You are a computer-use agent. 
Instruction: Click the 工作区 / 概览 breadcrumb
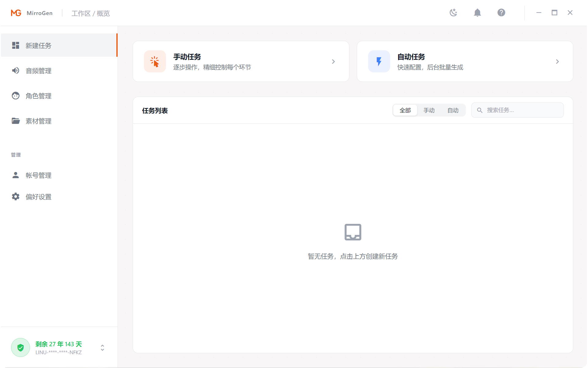(90, 13)
